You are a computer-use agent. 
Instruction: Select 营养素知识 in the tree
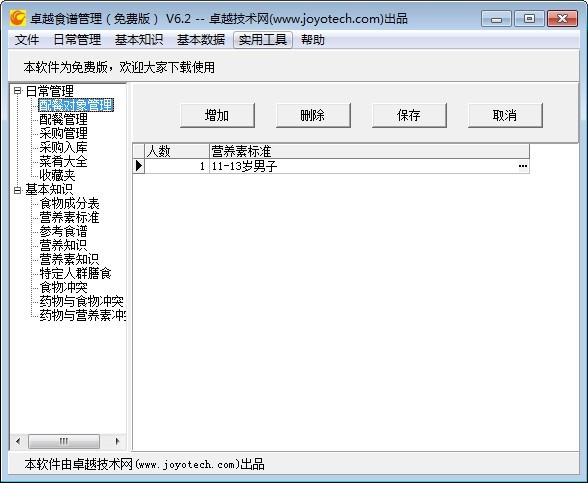click(69, 260)
